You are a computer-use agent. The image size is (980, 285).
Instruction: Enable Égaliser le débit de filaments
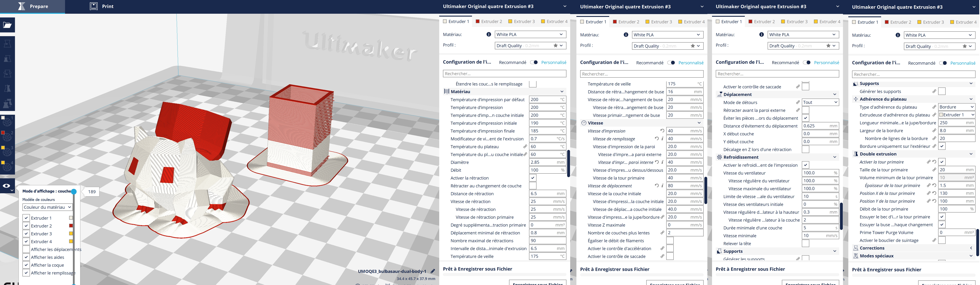click(670, 241)
